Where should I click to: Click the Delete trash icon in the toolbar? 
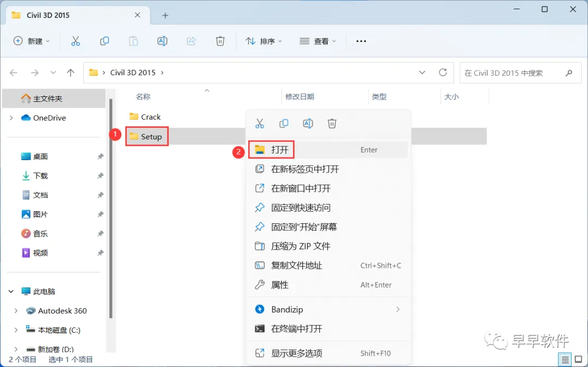(220, 41)
